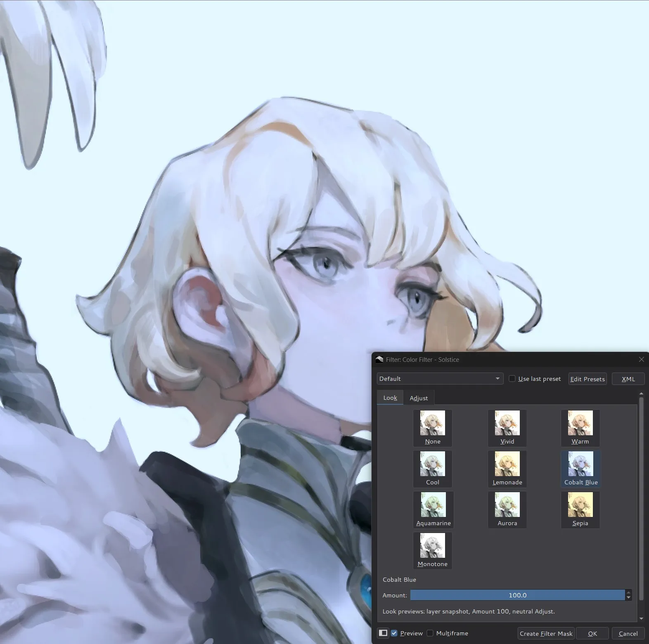Select the Sepia look thumbnail
The image size is (649, 644).
click(580, 510)
